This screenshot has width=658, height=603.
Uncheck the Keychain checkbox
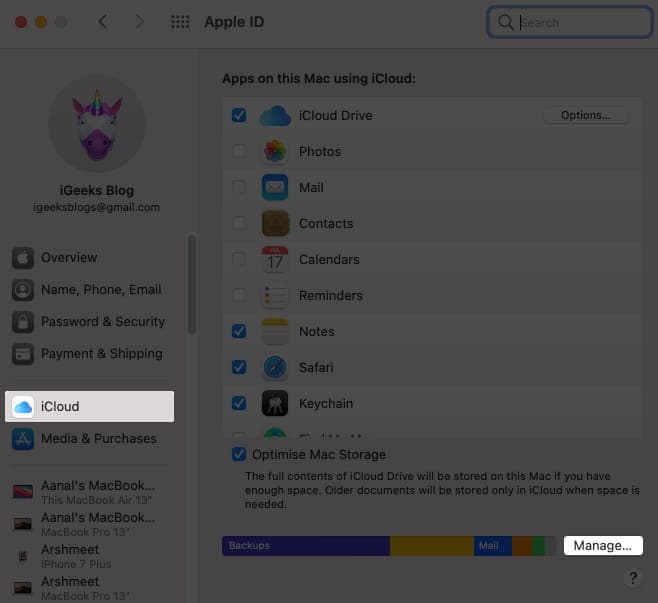tap(239, 403)
